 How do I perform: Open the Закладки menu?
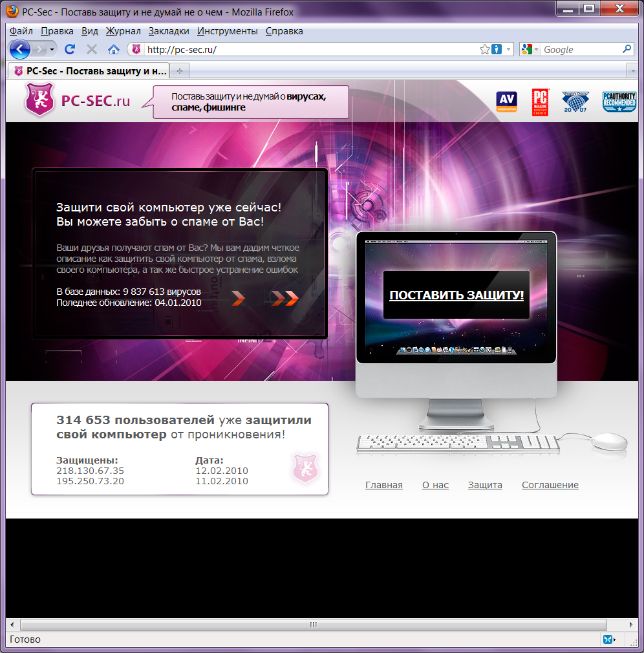tap(169, 31)
